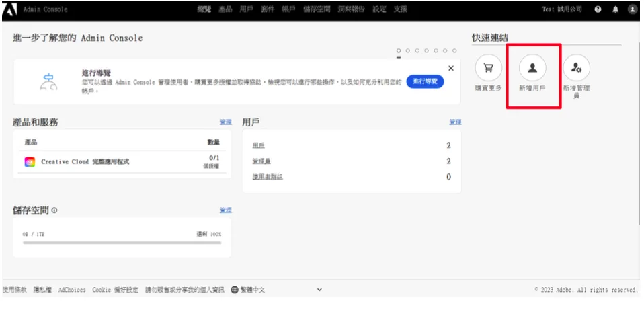This screenshot has height=310, width=644.
Task: Open the 洞察報告 tab
Action: click(x=352, y=9)
